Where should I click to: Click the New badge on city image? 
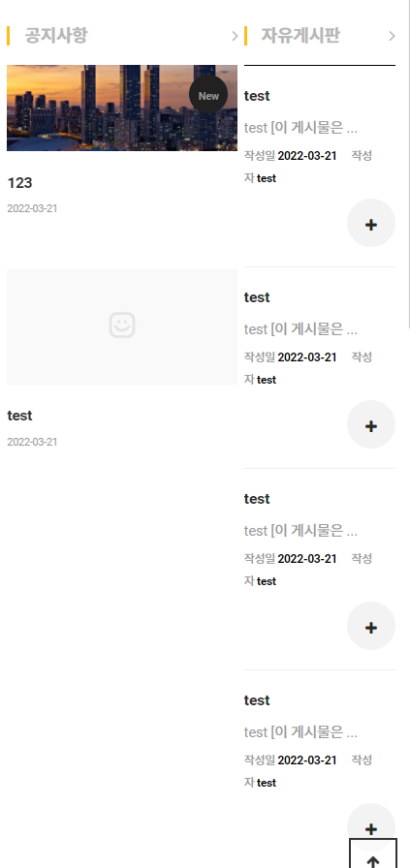[x=208, y=95]
